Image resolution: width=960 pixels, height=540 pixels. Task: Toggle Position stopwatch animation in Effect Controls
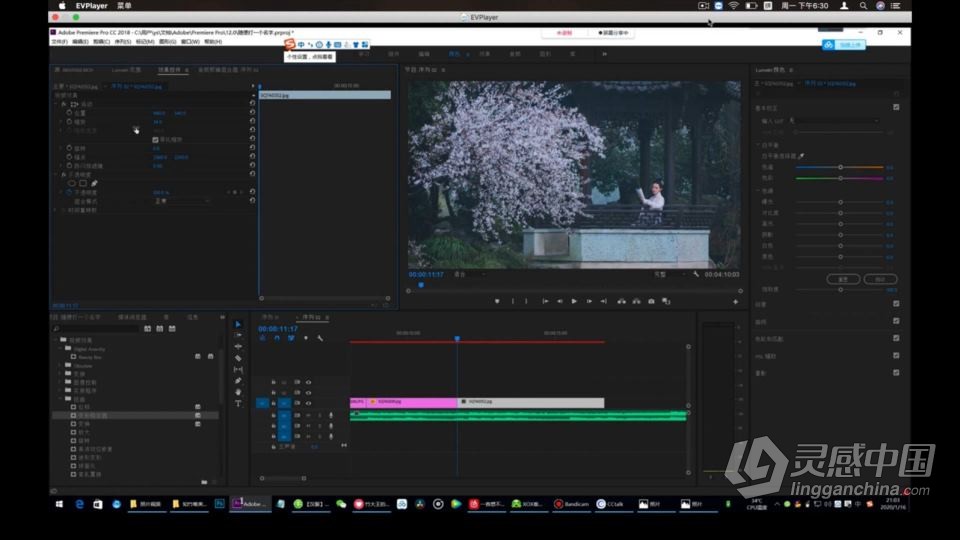click(69, 113)
